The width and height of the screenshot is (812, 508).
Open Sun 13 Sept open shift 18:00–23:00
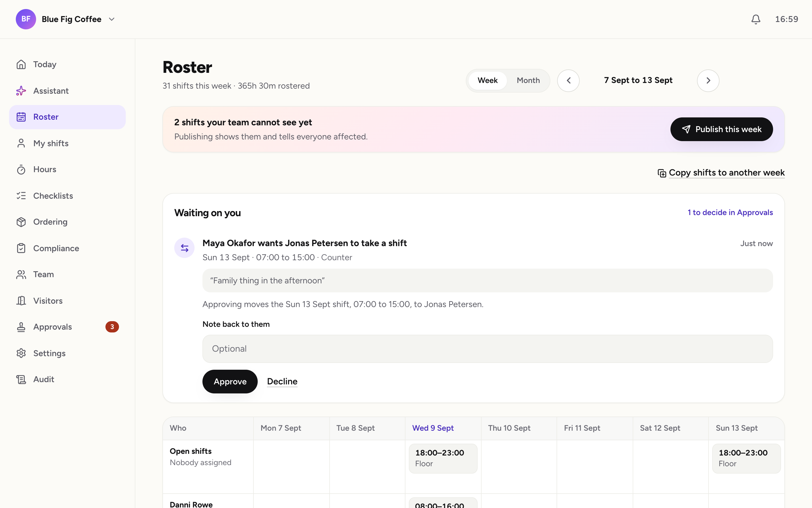tap(746, 459)
